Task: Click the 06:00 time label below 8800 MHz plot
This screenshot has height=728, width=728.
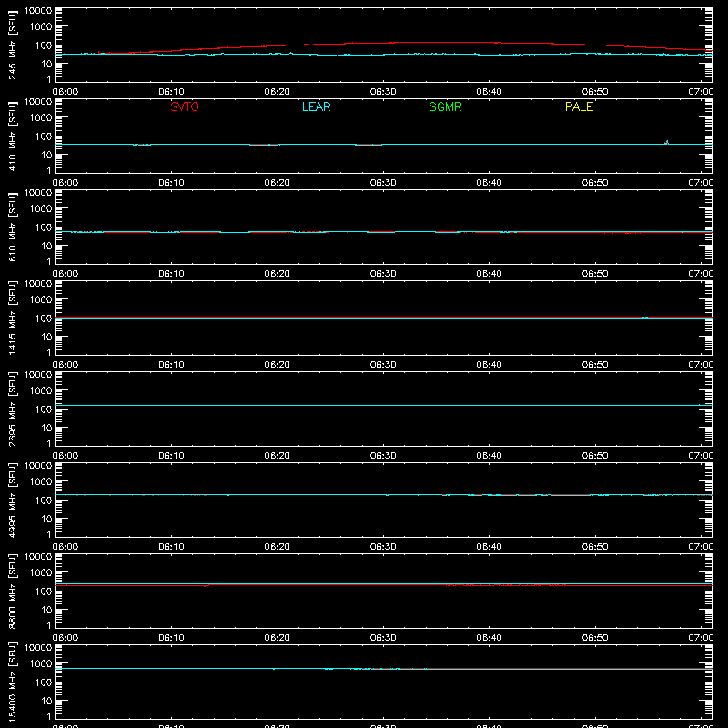Action: 66,638
